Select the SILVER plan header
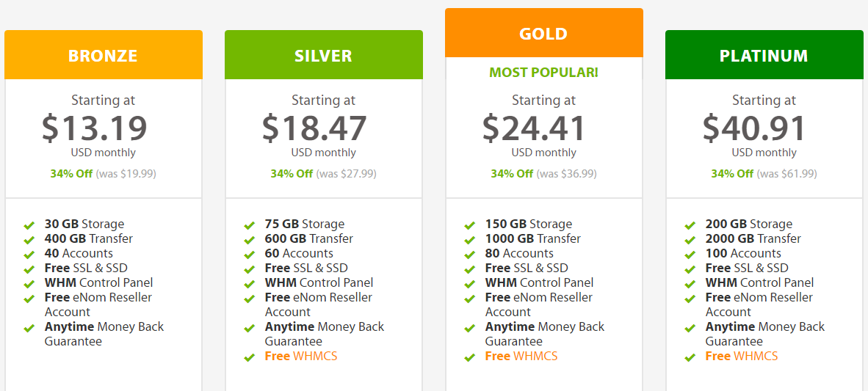Screen dimensions: 868x391 point(324,55)
